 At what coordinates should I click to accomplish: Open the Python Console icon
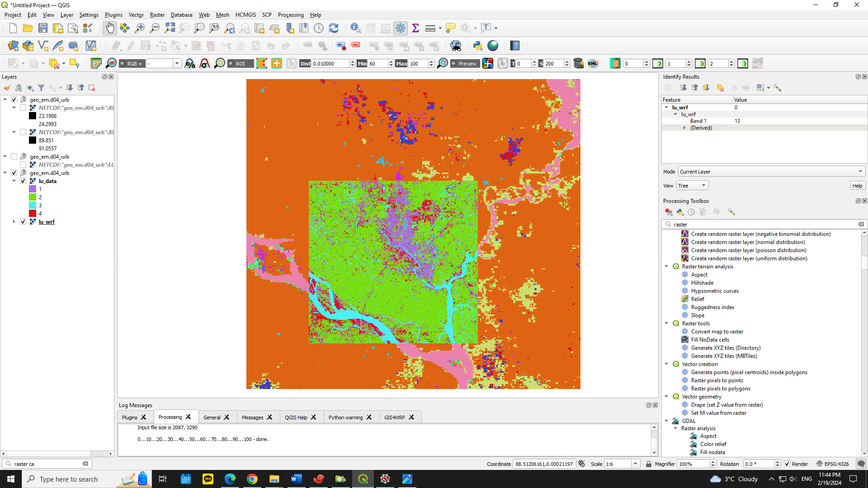point(478,46)
